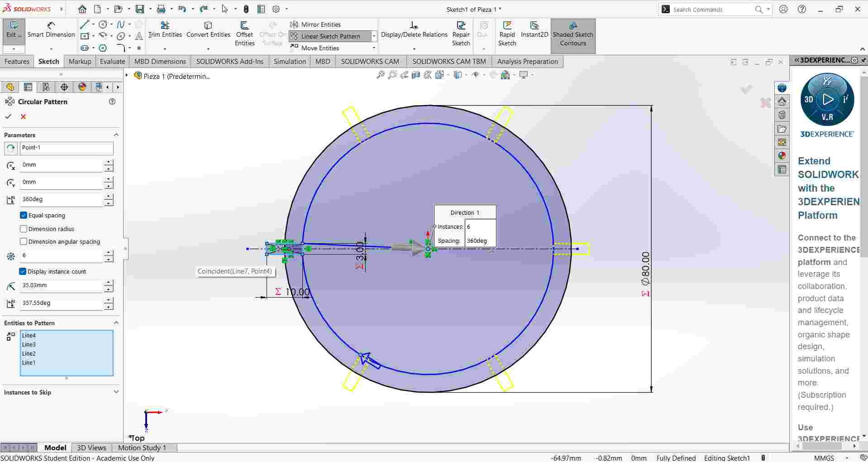The width and height of the screenshot is (868, 462).
Task: Collapse the Entities to Pattern section
Action: coord(116,323)
